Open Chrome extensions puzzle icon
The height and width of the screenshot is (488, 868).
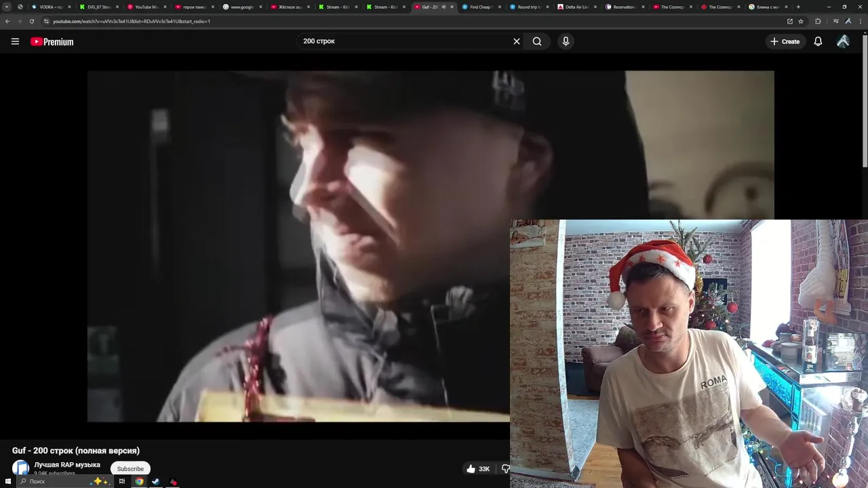(818, 21)
